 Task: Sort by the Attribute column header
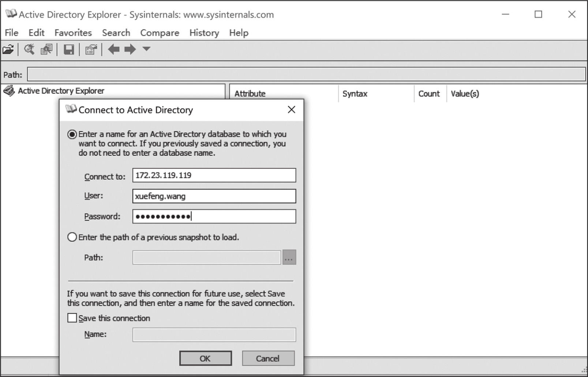(284, 94)
